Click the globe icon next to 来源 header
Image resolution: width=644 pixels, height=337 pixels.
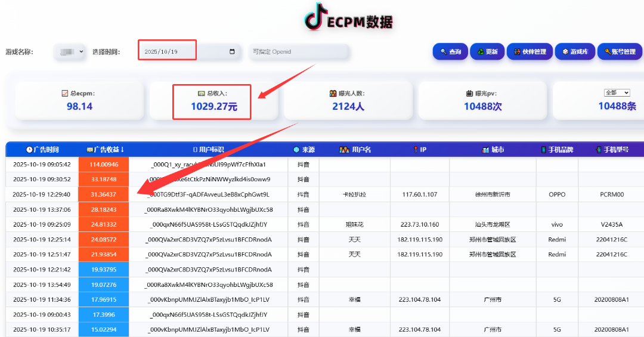[x=296, y=150]
